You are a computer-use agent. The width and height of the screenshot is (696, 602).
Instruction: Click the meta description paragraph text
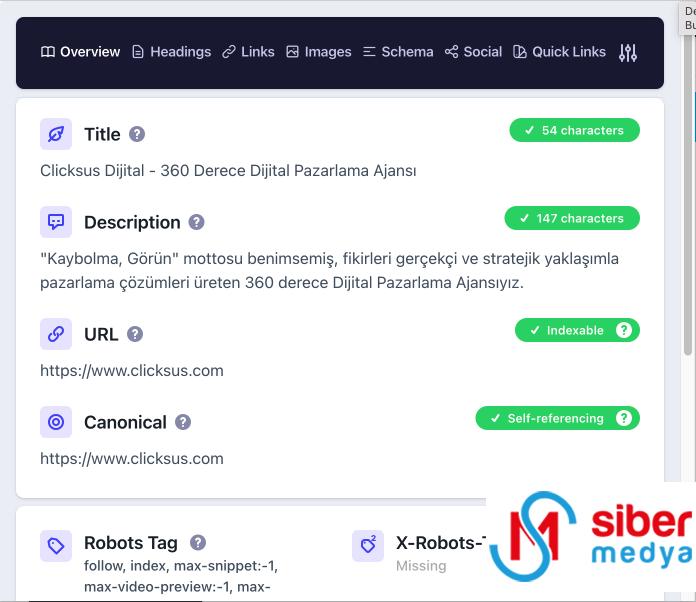click(329, 270)
